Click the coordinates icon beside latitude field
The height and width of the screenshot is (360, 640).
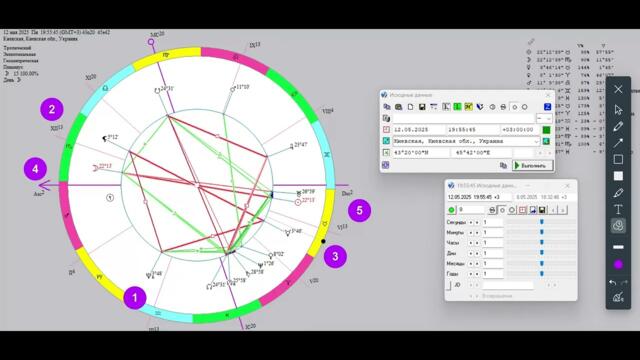click(386, 152)
